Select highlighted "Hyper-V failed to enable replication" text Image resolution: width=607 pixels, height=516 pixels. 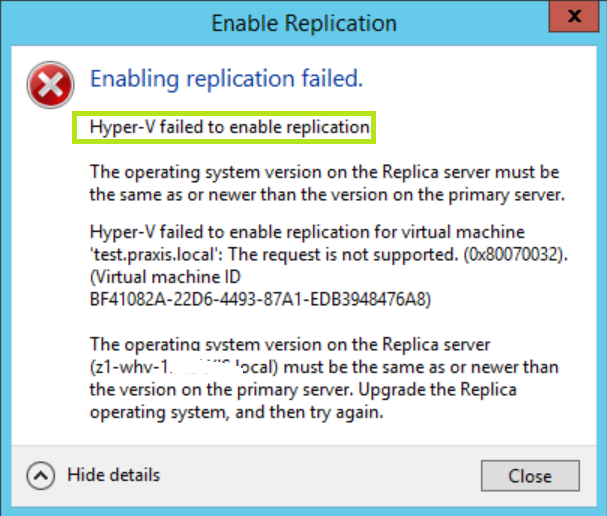229,127
